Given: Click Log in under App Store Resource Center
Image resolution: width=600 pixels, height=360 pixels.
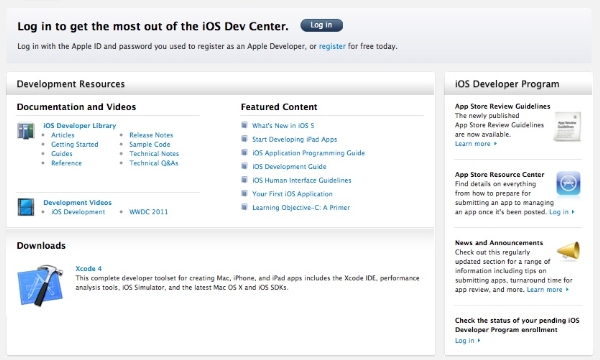Looking at the screenshot, I should click(562, 212).
